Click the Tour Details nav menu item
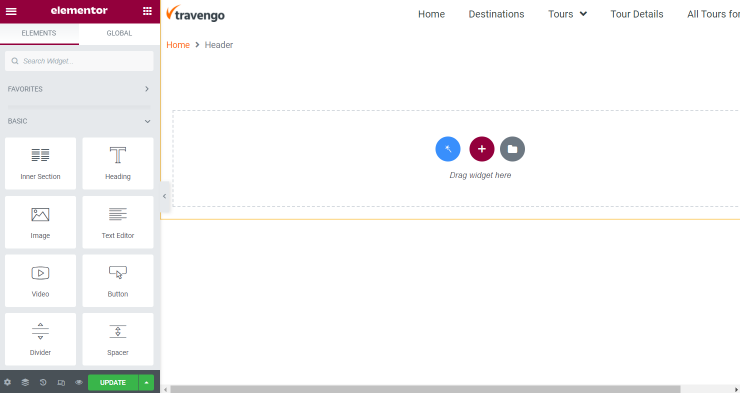This screenshot has width=740, height=393. click(637, 14)
